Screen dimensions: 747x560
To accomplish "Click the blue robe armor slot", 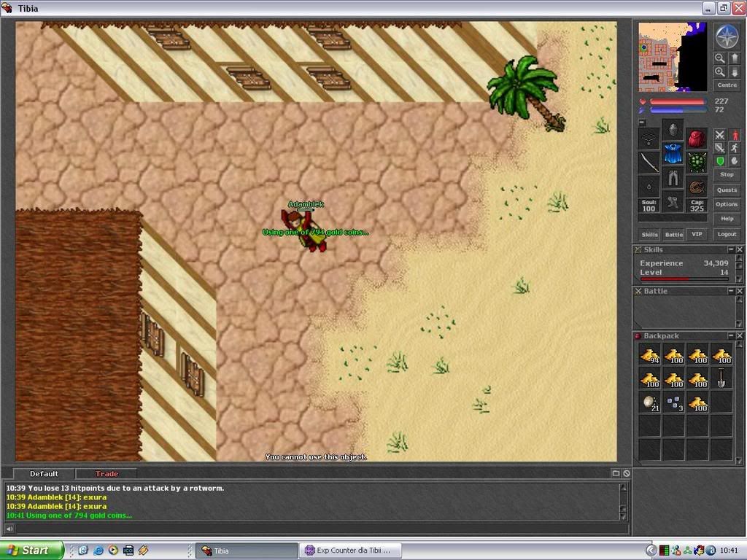I will [x=673, y=153].
